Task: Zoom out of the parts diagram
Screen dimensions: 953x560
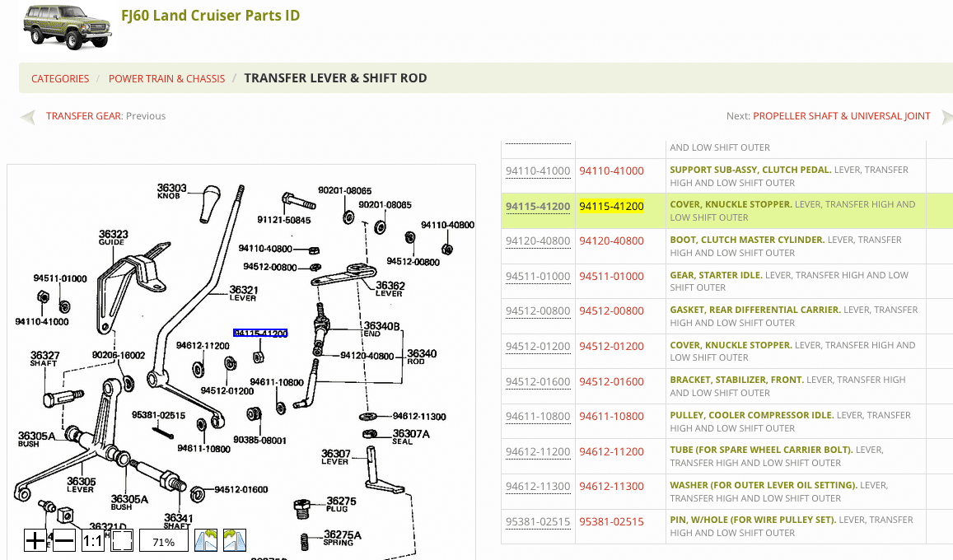Action: pos(63,540)
